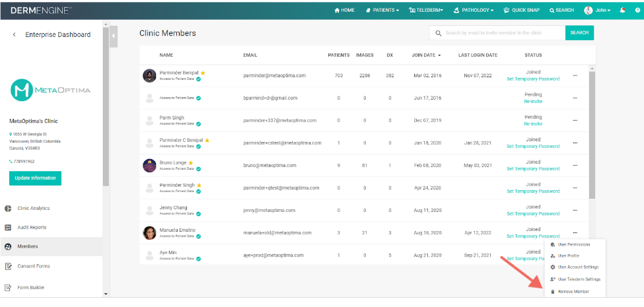Open the notifications bell icon
This screenshot has width=644, height=307.
click(x=623, y=11)
